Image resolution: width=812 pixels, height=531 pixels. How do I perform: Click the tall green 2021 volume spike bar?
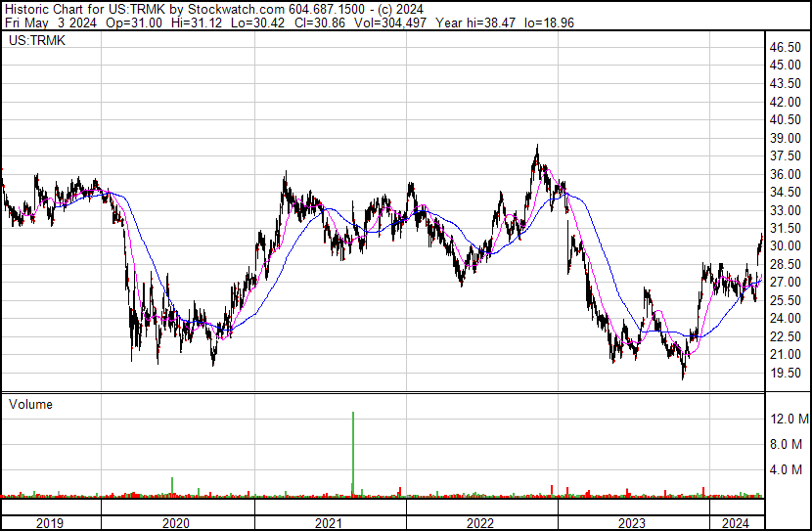(x=353, y=454)
